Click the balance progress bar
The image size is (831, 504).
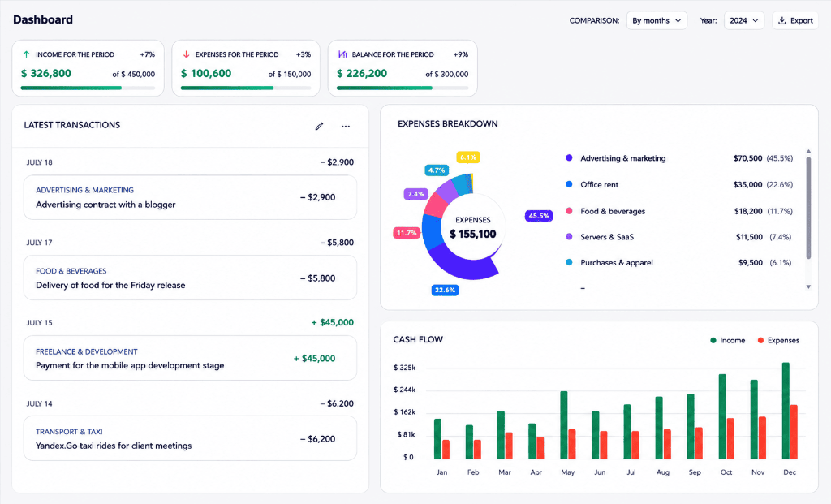coord(403,88)
